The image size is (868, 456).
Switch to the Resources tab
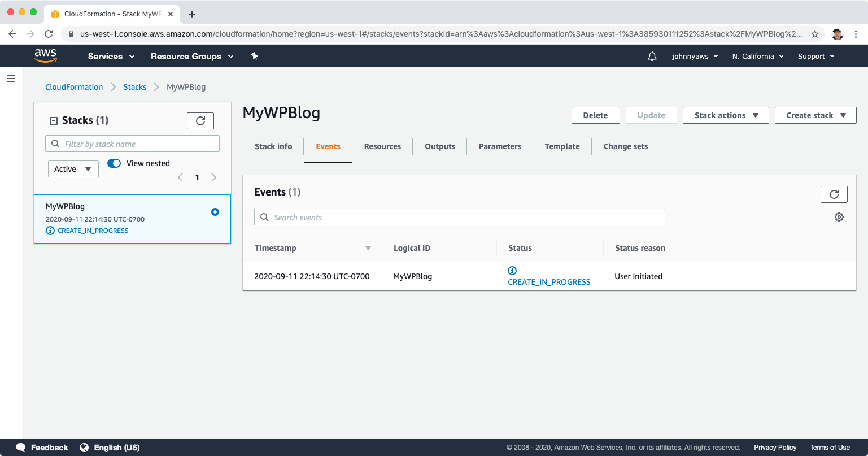[x=382, y=146]
